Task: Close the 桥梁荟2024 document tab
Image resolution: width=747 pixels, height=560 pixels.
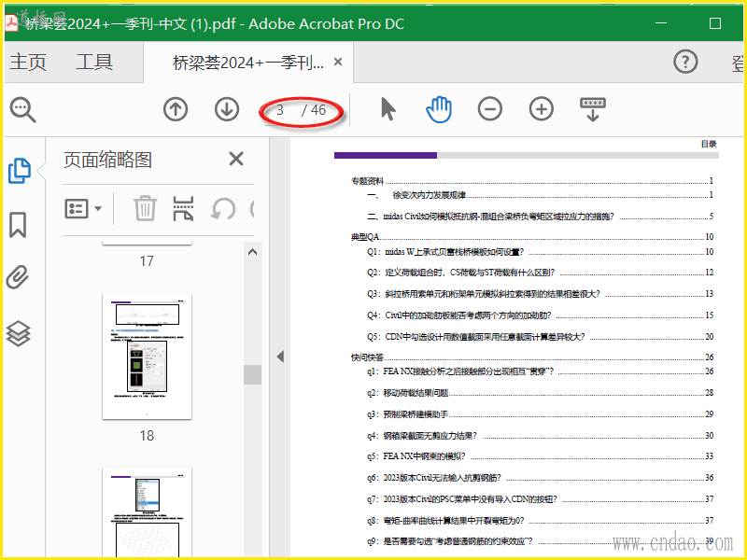Action: [338, 62]
